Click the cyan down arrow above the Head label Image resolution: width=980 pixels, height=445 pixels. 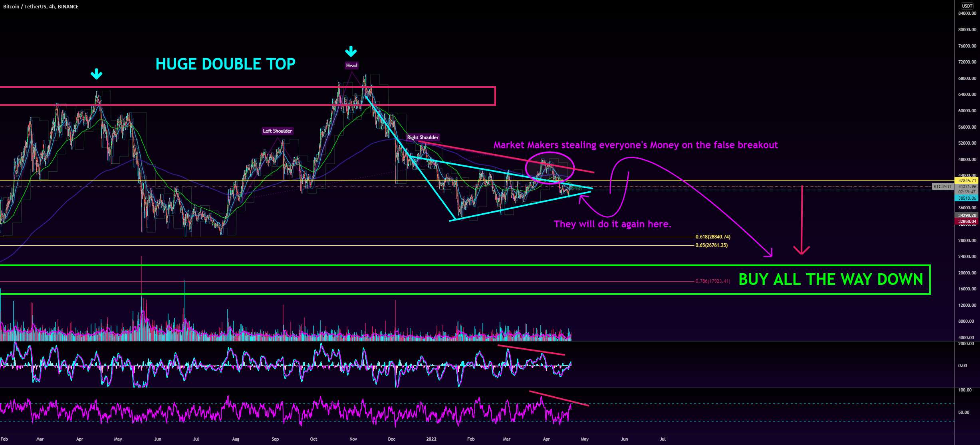tap(351, 51)
